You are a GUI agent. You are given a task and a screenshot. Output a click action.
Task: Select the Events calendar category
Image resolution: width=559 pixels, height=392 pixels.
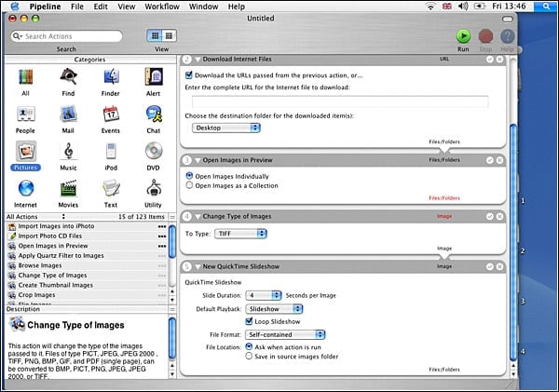point(111,115)
